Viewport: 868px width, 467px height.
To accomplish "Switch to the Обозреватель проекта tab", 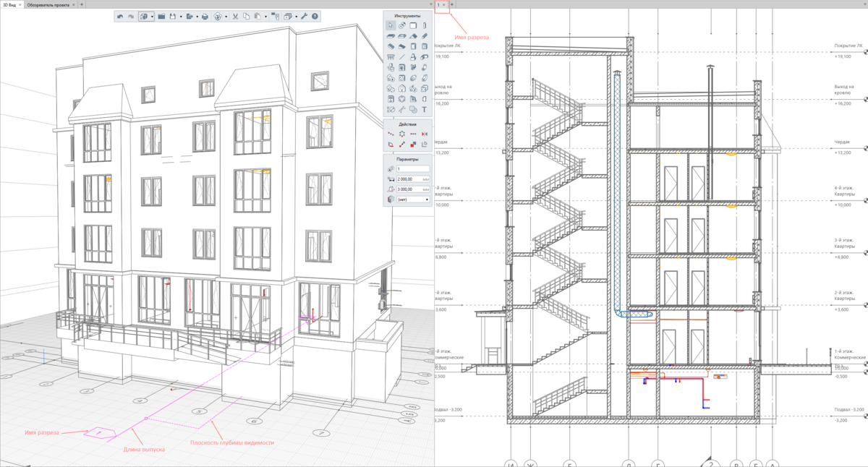I will 51,4.
